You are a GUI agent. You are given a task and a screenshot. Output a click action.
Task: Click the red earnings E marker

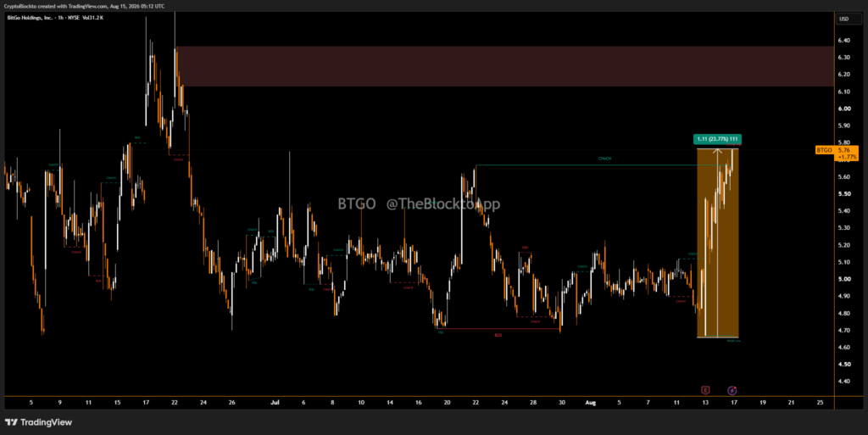pyautogui.click(x=704, y=390)
